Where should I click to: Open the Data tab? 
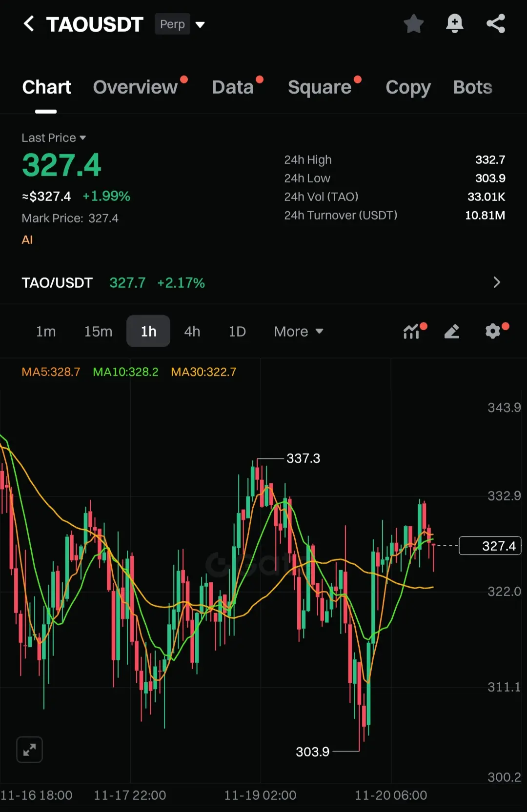tap(233, 87)
